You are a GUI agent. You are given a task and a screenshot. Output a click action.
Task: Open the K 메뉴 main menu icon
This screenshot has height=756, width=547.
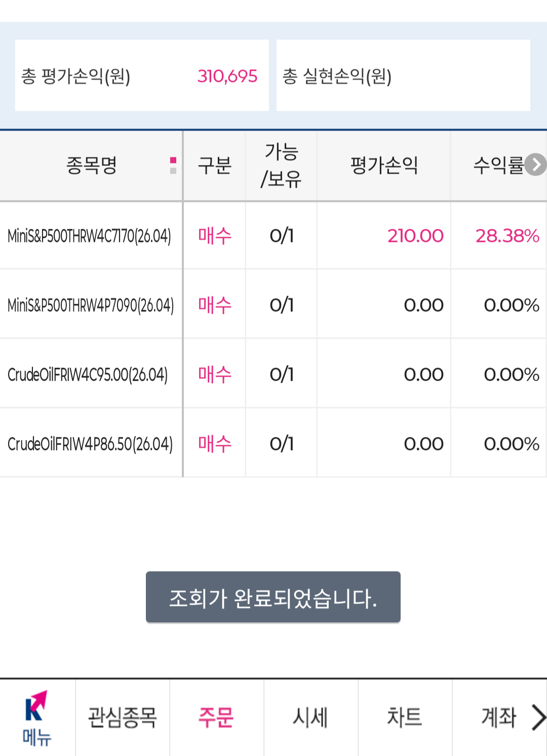coord(36,716)
